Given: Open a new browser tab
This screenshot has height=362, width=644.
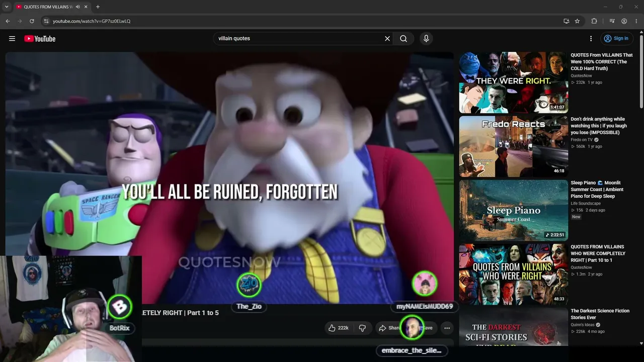Looking at the screenshot, I should [x=98, y=7].
